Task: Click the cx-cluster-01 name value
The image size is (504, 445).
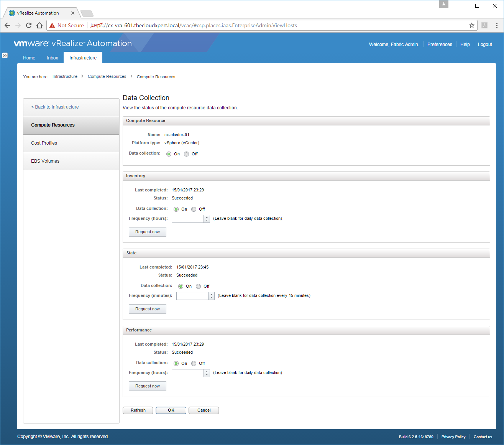Action: tap(177, 135)
